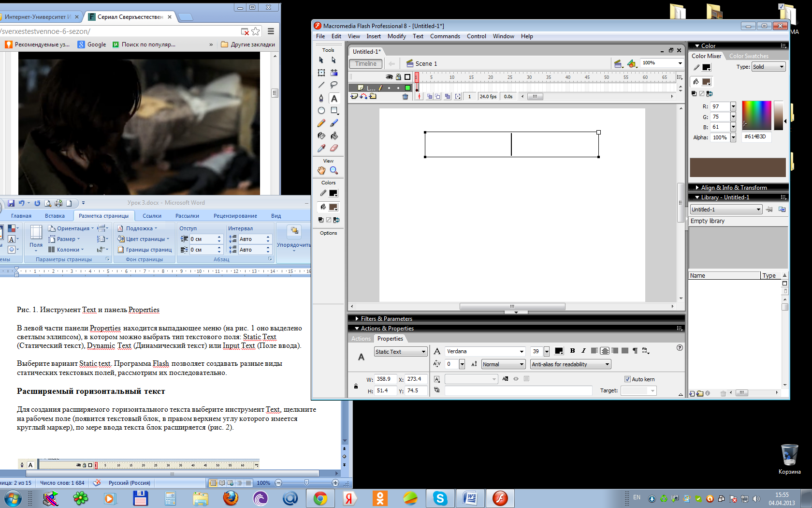The height and width of the screenshot is (508, 812).
Task: Select the Ink Bottle tool
Action: [x=321, y=136]
